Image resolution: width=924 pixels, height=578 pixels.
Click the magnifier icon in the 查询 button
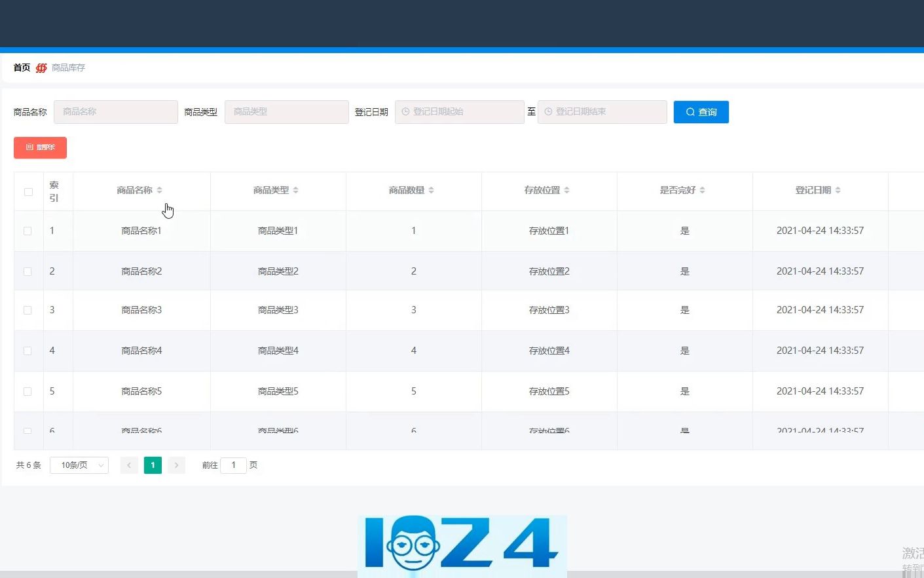[690, 111]
